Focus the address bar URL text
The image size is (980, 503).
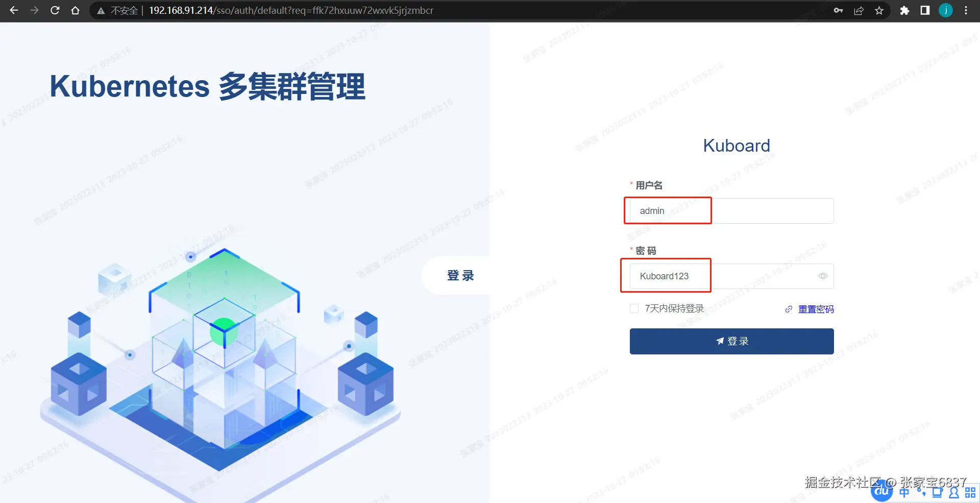tap(291, 10)
